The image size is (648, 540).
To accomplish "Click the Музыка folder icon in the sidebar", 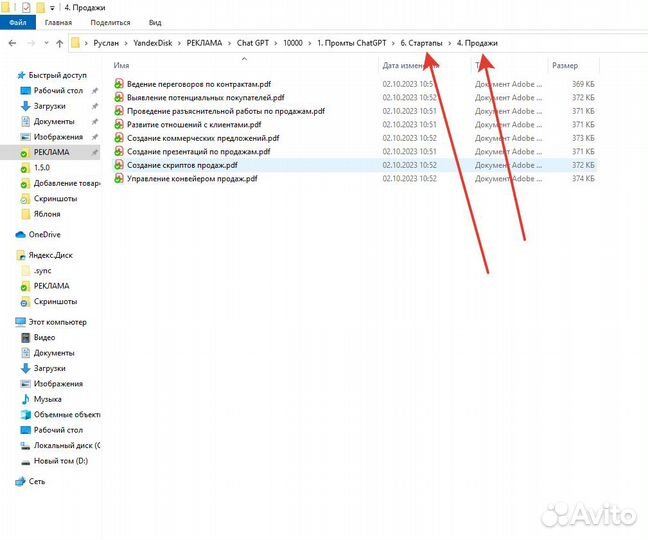I will 25,399.
